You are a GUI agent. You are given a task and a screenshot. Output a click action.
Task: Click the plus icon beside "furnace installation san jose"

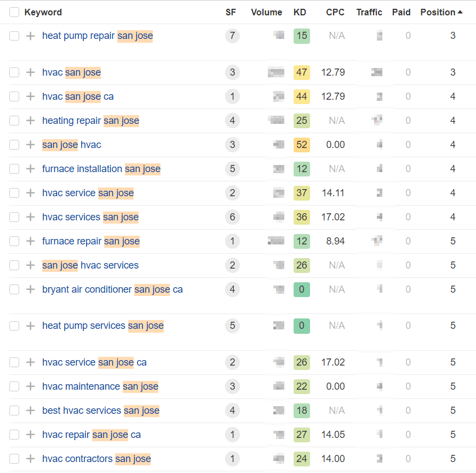31,169
